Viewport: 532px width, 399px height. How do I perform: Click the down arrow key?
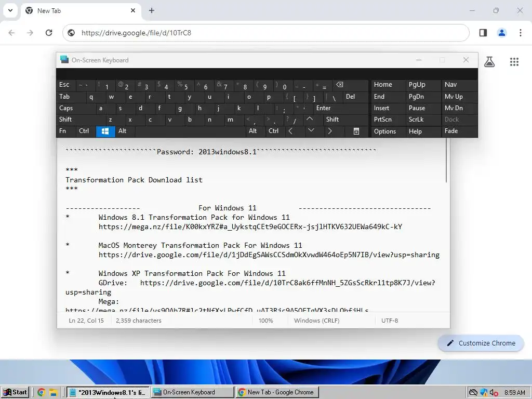[x=311, y=130]
